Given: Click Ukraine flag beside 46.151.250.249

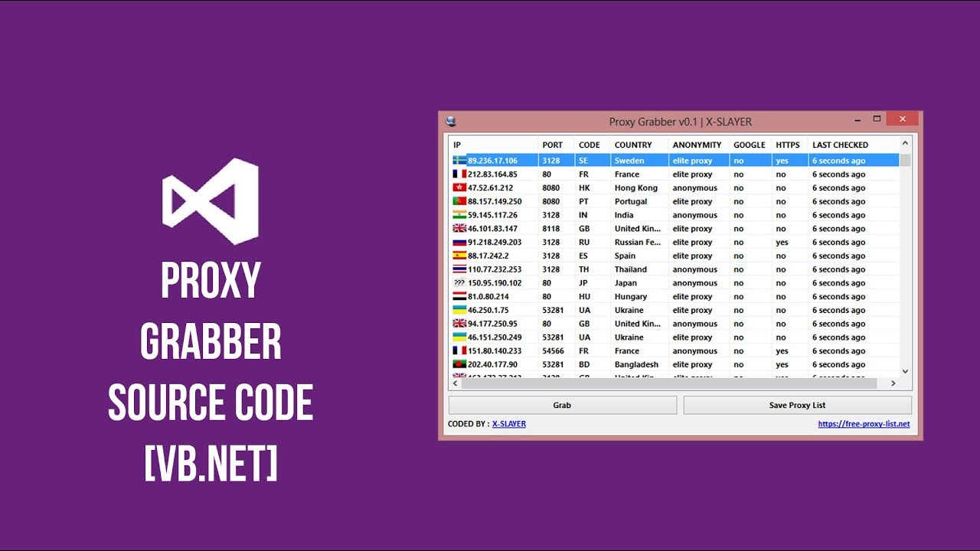Looking at the screenshot, I should pos(459,337).
